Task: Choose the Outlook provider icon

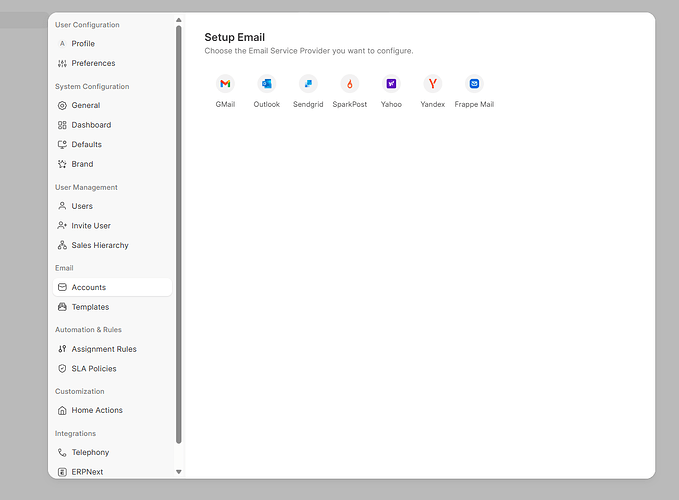Action: pyautogui.click(x=267, y=84)
